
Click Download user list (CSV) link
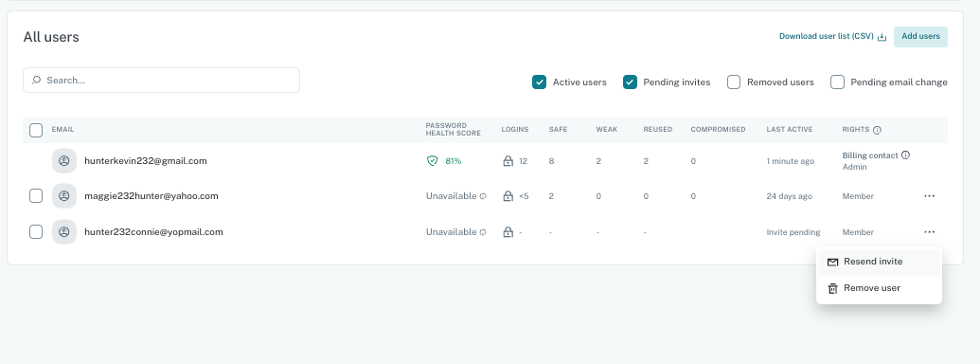click(832, 36)
